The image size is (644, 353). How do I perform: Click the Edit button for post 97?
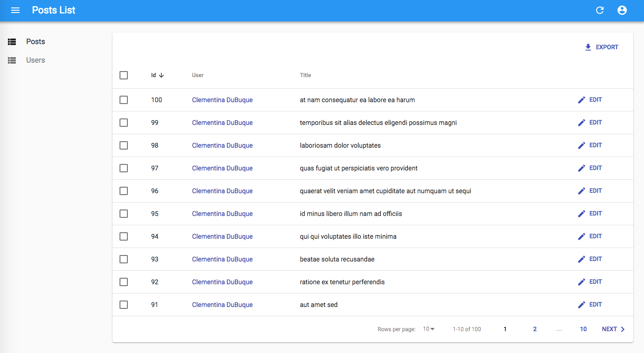[590, 168]
